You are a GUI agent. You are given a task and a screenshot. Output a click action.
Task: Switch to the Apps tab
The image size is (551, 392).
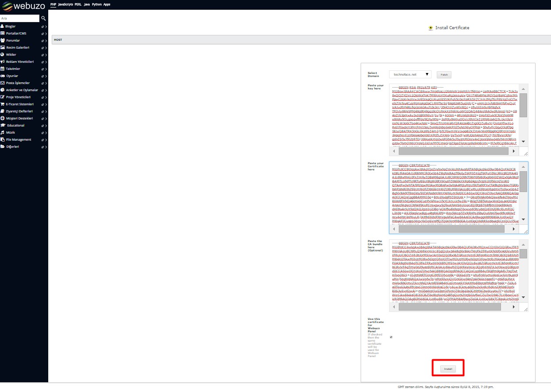(107, 4)
